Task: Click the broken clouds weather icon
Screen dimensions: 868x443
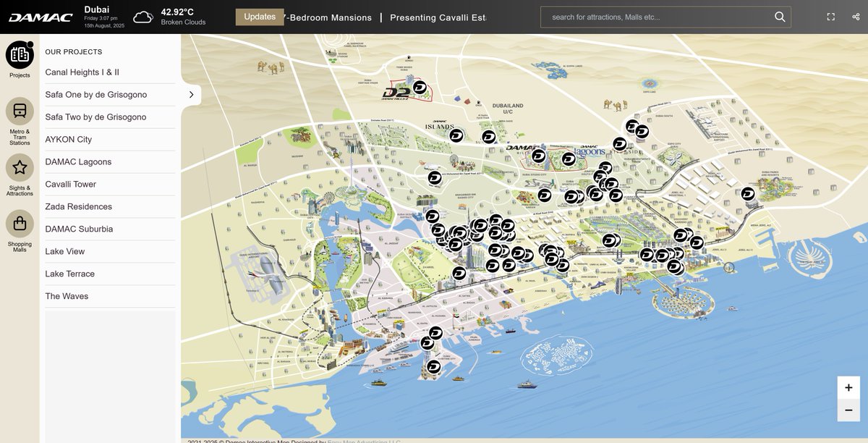Action: (x=143, y=17)
